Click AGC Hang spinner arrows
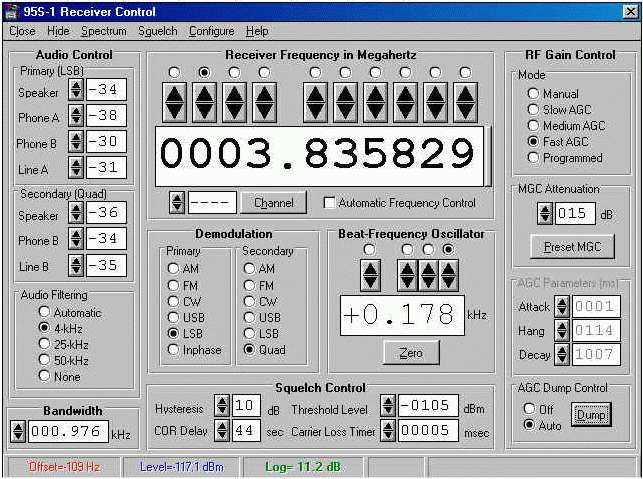 pos(562,331)
